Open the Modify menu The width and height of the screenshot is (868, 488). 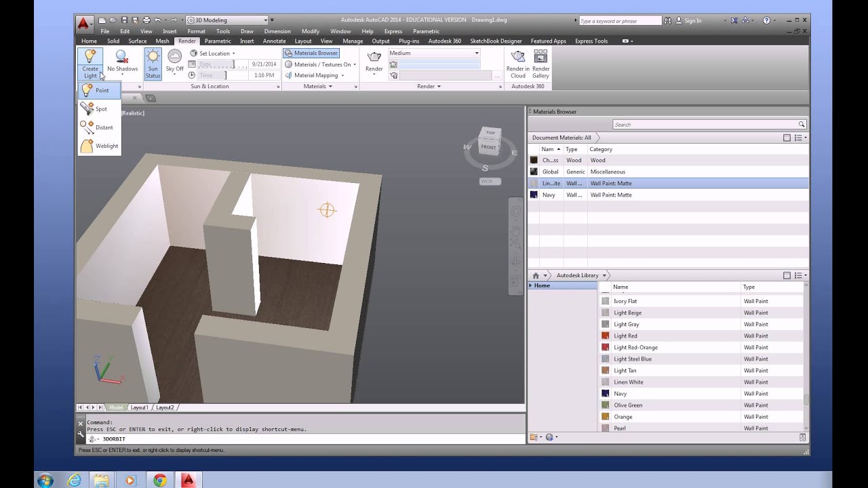(x=311, y=31)
